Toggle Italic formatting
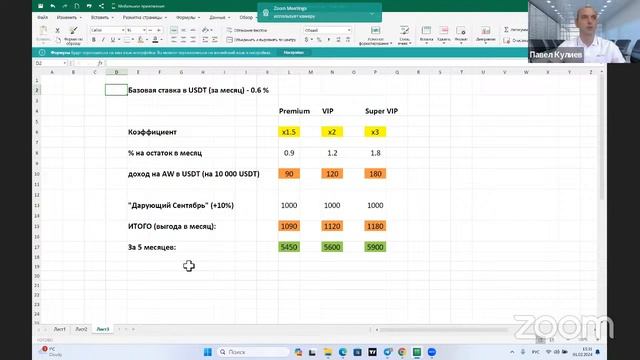 tap(103, 40)
